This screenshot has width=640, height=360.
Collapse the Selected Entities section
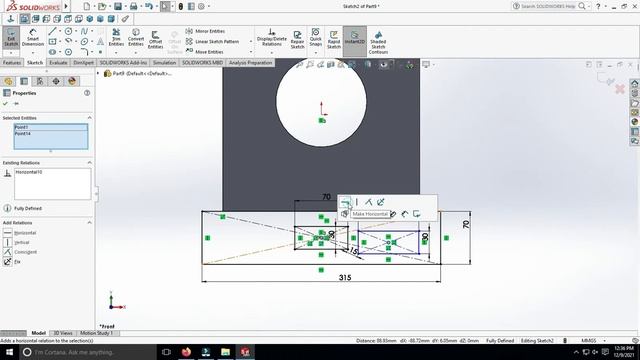click(89, 118)
